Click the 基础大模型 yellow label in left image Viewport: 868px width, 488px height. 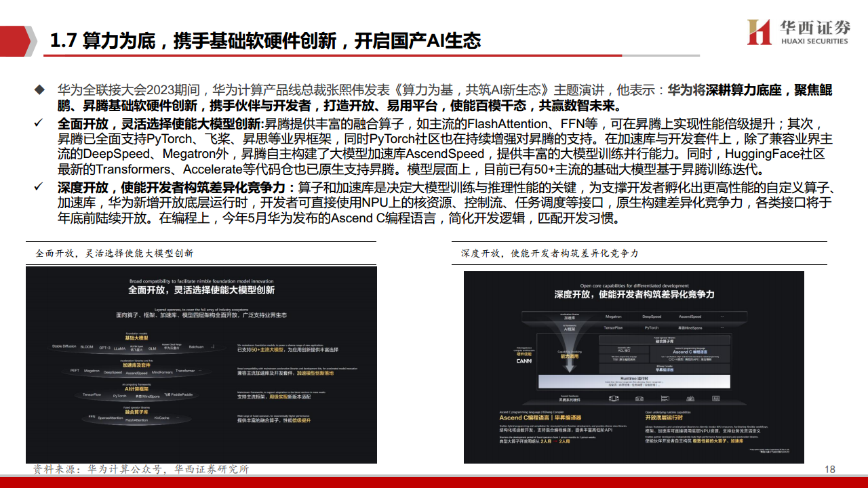137,338
